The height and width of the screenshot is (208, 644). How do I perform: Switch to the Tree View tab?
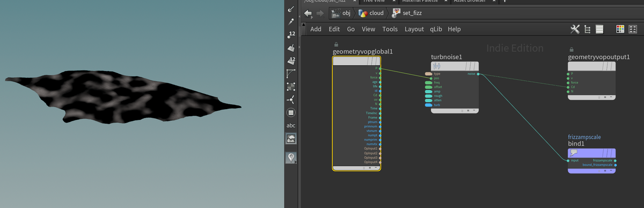pyautogui.click(x=374, y=2)
